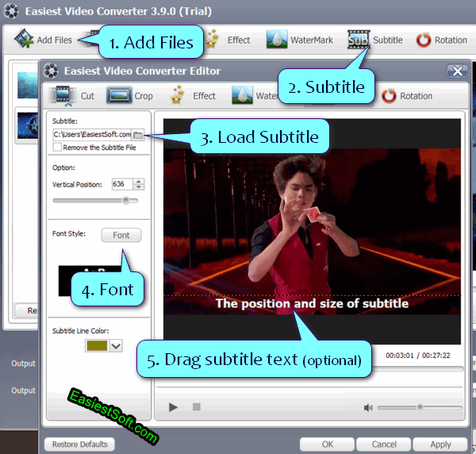Open WaterMark tool in main window toolbar
The height and width of the screenshot is (454, 476).
tap(300, 40)
